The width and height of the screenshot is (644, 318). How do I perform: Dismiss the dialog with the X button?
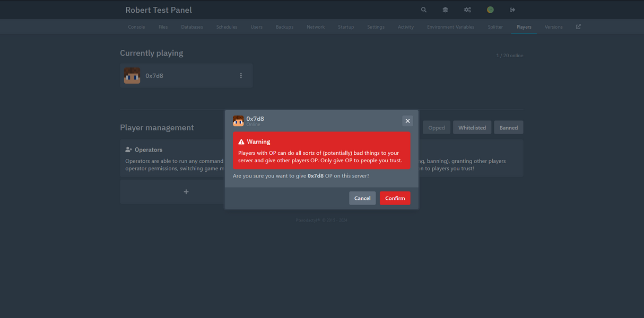(x=407, y=121)
